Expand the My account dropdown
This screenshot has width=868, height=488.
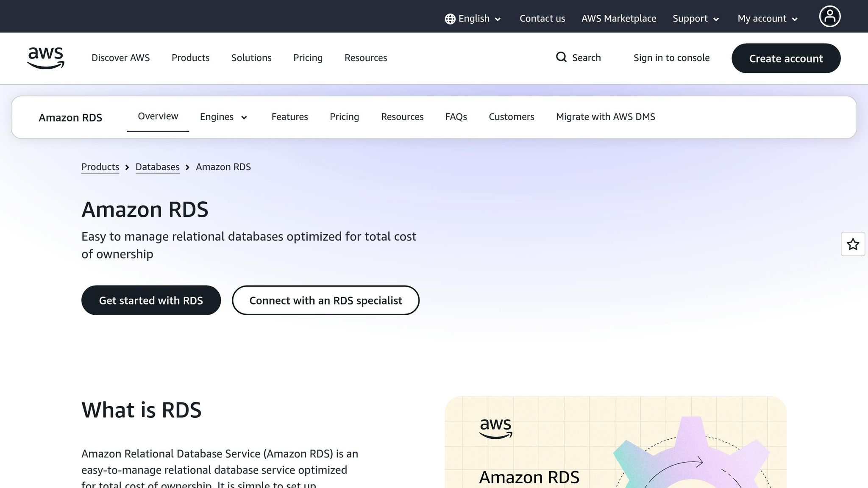(768, 19)
